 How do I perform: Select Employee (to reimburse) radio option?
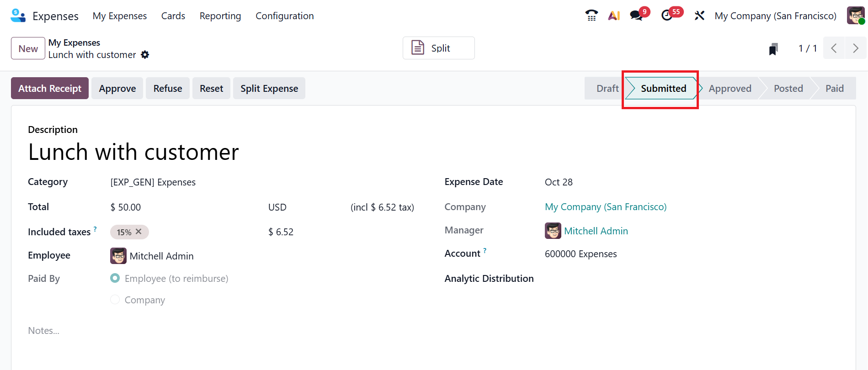(115, 278)
